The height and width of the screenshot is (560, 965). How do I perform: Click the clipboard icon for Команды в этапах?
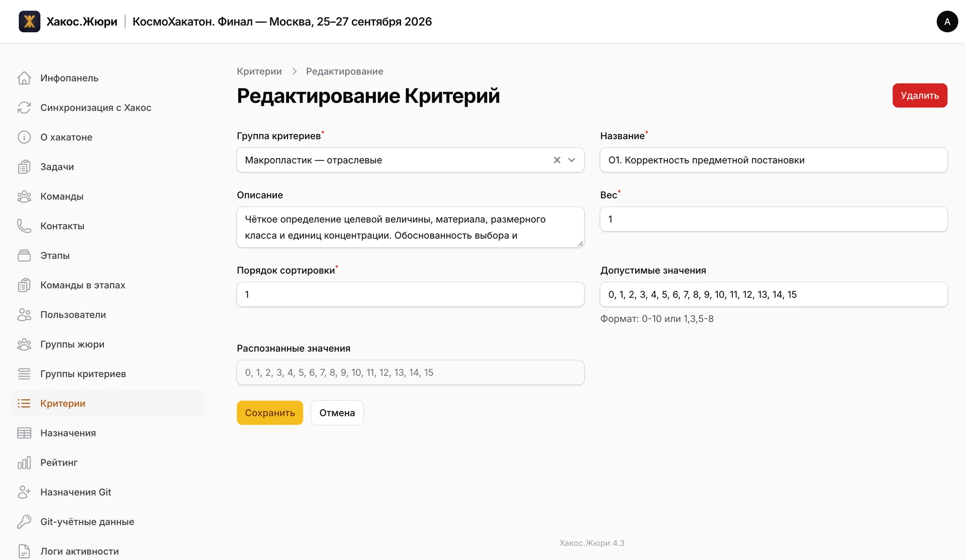pos(24,285)
